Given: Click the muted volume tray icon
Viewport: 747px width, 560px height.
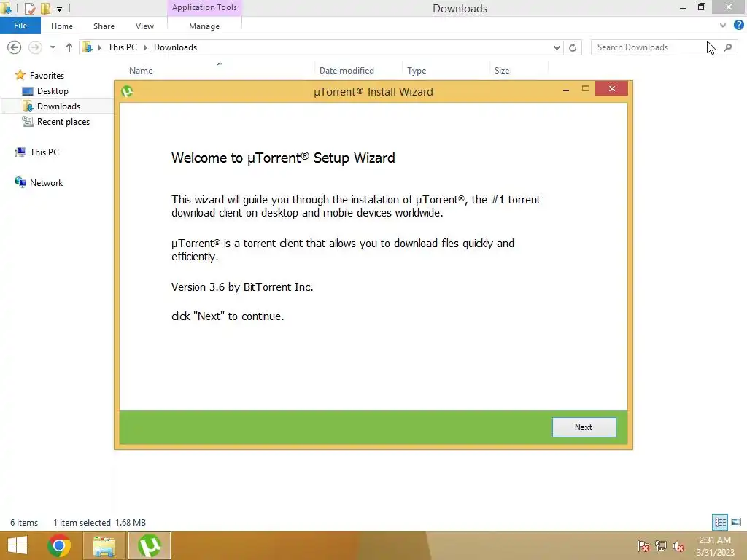Looking at the screenshot, I should [x=678, y=546].
